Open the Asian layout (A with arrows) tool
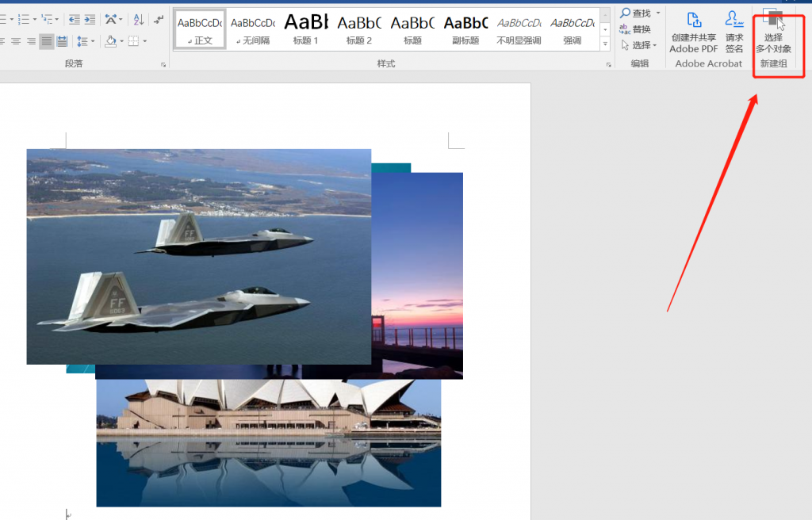The width and height of the screenshot is (812, 520). click(111, 20)
